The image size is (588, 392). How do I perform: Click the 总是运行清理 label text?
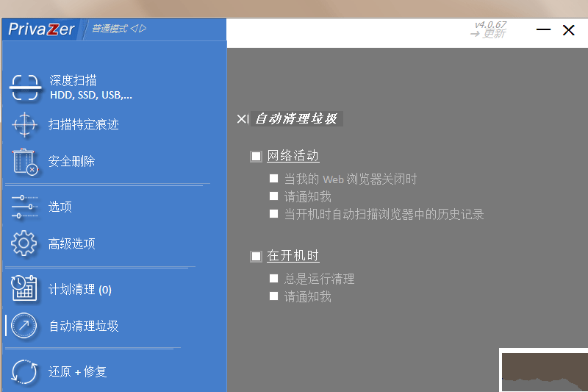click(x=319, y=279)
